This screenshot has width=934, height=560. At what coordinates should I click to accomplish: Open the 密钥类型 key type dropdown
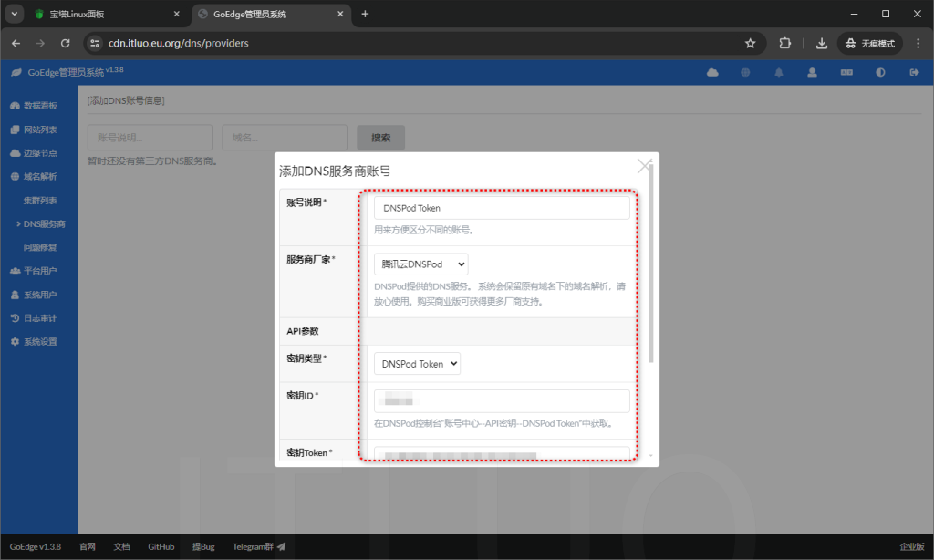click(x=417, y=363)
